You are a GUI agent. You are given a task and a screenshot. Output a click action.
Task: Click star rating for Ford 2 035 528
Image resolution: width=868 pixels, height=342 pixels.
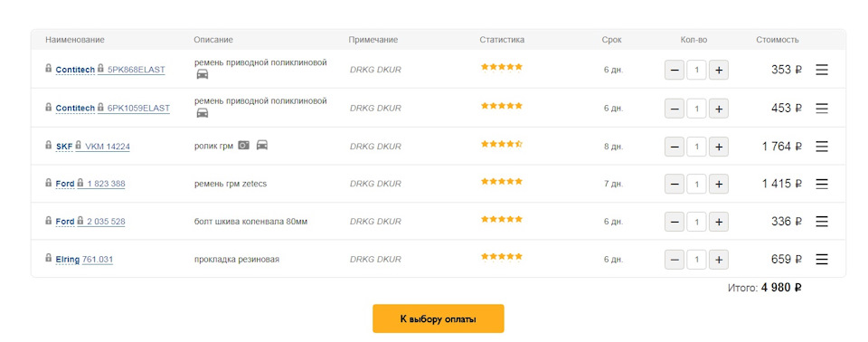coord(502,219)
